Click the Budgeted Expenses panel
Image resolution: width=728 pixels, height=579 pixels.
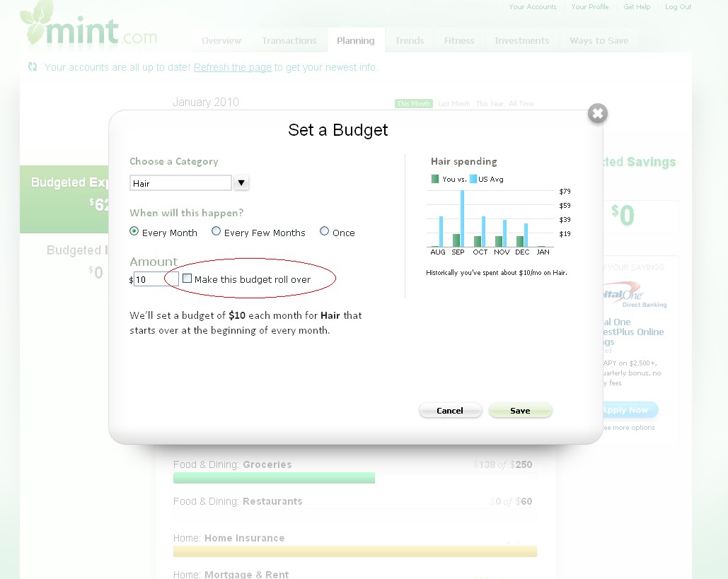pos(64,199)
